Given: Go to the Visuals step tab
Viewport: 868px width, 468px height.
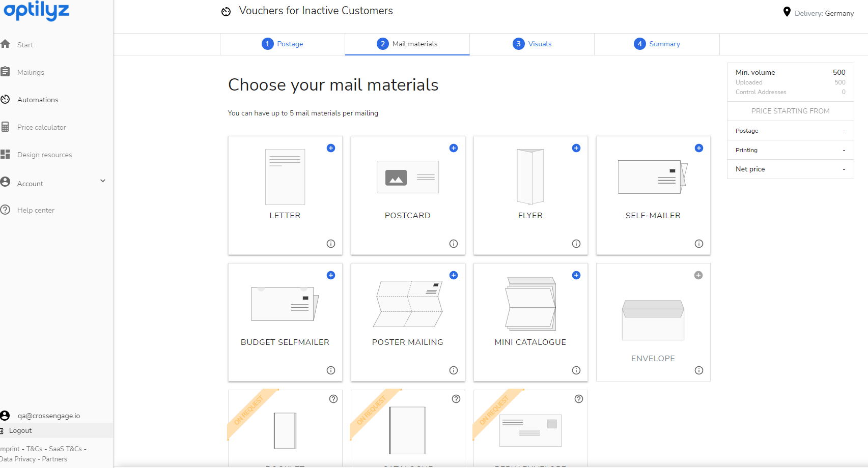Looking at the screenshot, I should (x=532, y=44).
